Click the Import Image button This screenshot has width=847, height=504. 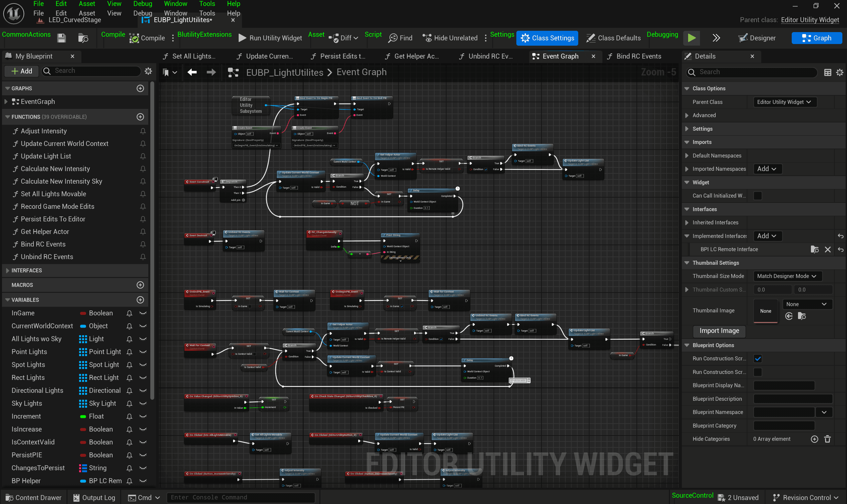pyautogui.click(x=719, y=331)
